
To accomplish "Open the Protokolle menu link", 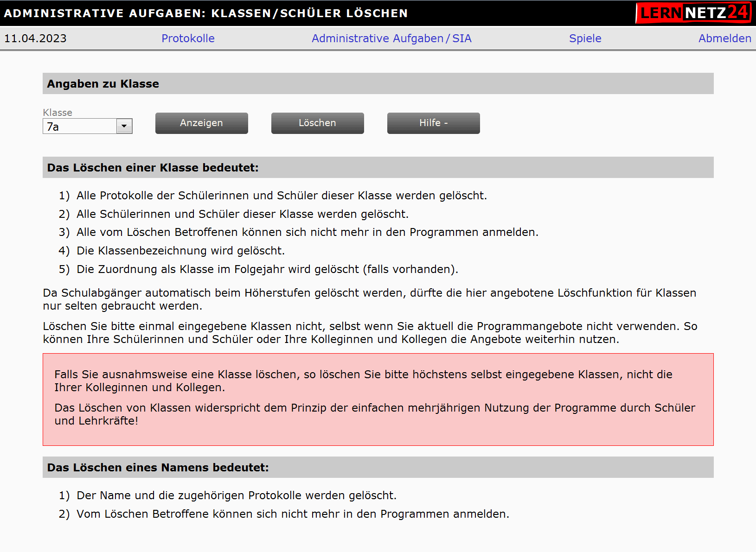I will tap(188, 38).
